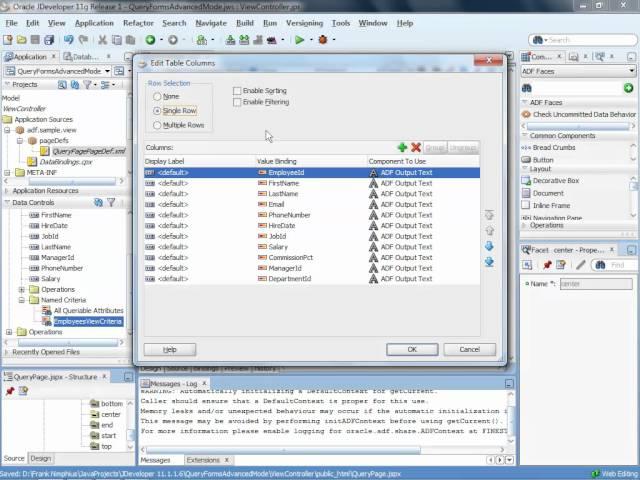
Task: Move selected column down one position
Action: [x=489, y=246]
